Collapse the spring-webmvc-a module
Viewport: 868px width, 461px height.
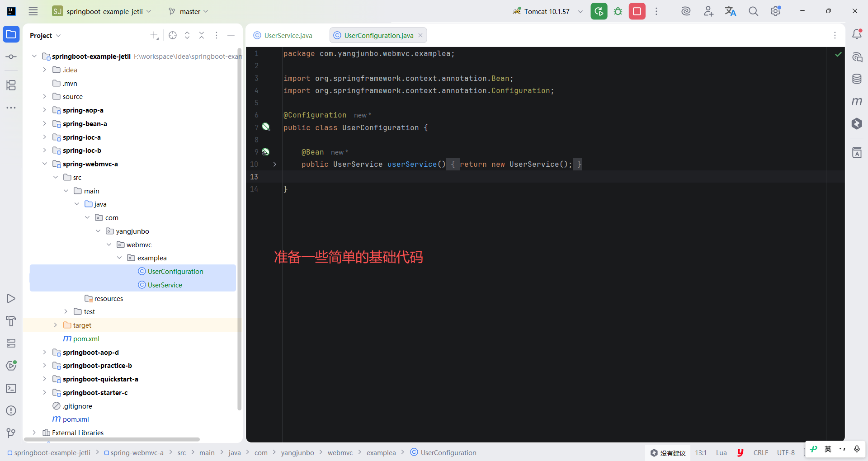(44, 164)
